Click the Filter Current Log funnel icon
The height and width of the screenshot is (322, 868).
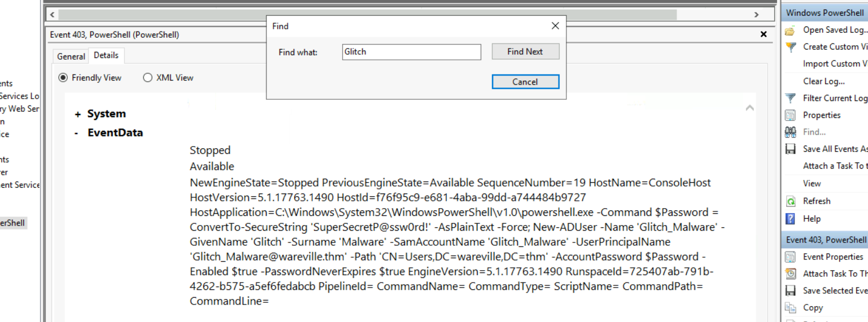click(791, 98)
